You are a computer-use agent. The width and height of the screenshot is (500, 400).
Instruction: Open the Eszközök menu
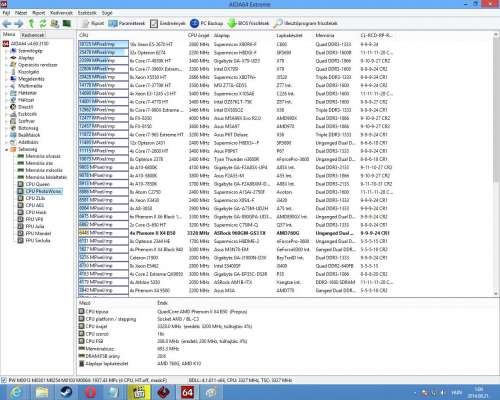pyautogui.click(x=87, y=13)
